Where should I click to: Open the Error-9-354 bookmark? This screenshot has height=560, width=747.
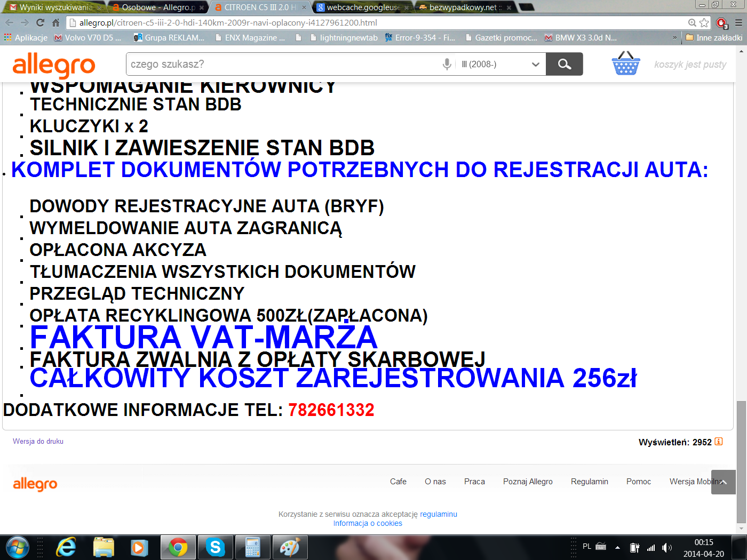pos(420,38)
